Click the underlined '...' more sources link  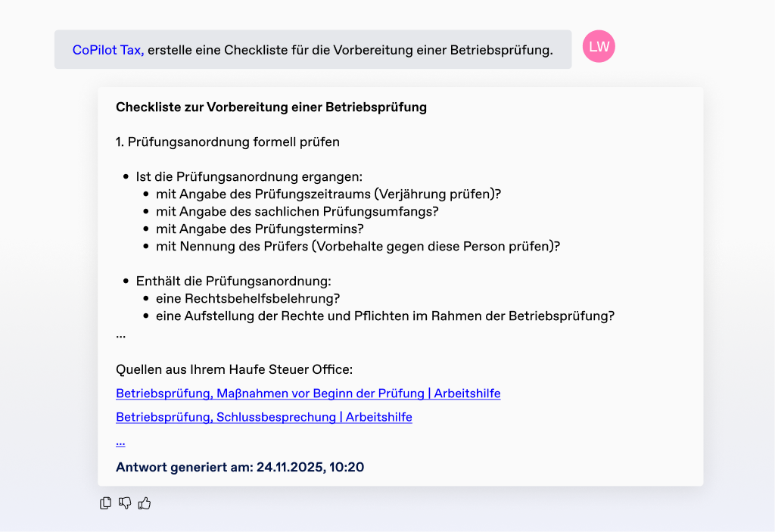[120, 441]
